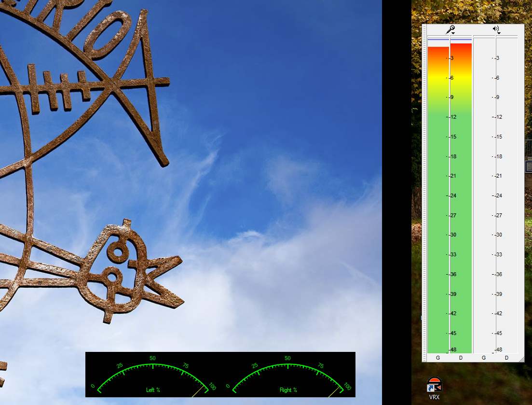
Task: Click the G label under recording meter
Action: (438, 358)
